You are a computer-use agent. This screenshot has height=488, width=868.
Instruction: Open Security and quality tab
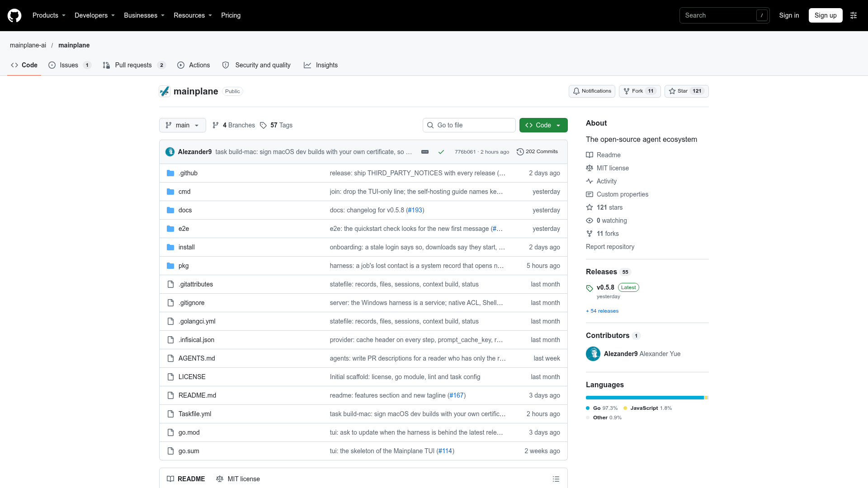(x=256, y=65)
